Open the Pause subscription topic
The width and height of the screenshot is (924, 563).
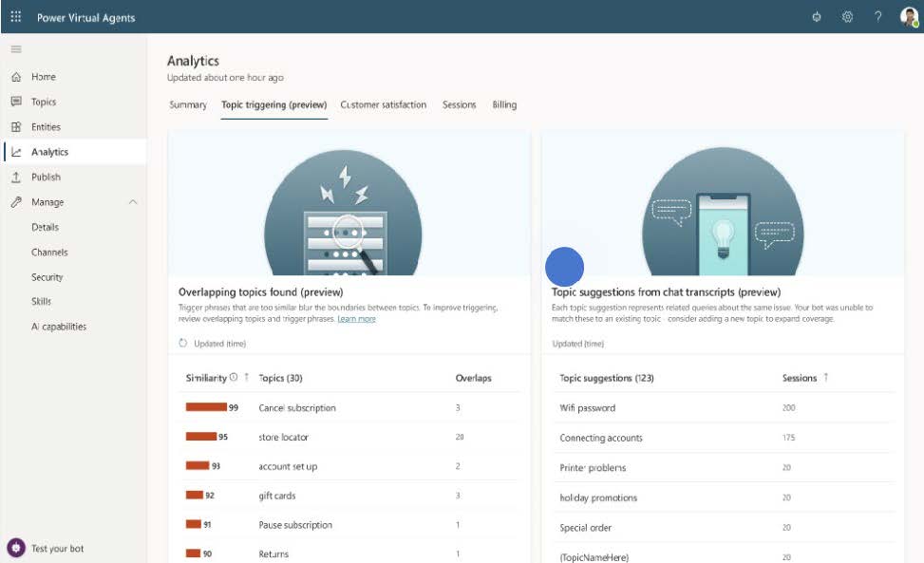click(x=295, y=525)
